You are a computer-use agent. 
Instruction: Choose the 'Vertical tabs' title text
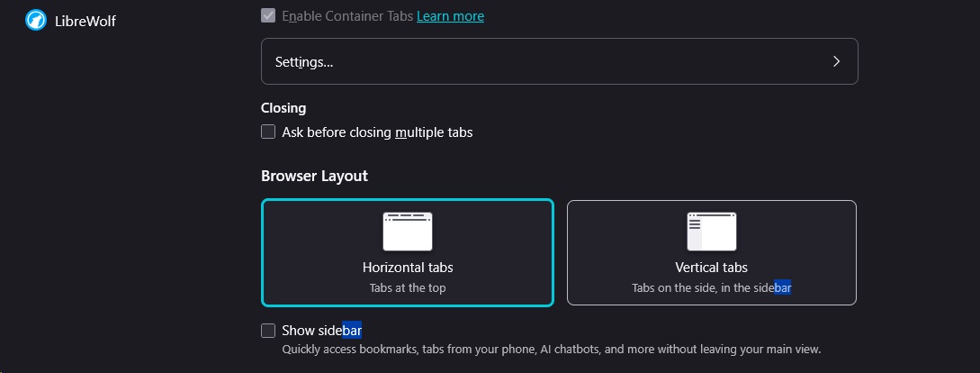point(712,268)
